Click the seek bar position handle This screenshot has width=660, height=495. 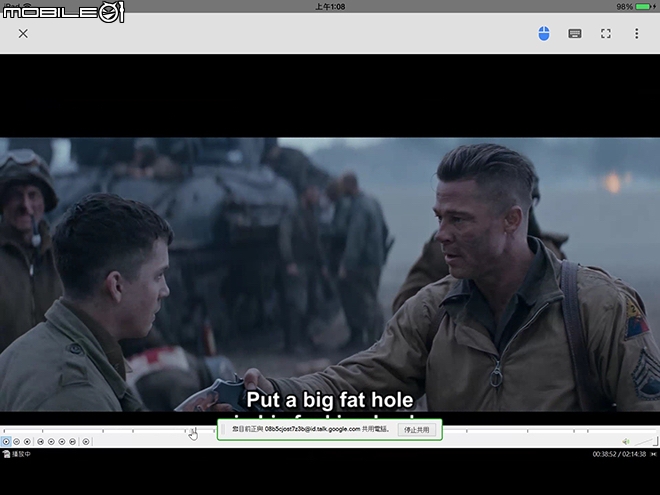pyautogui.click(x=193, y=431)
